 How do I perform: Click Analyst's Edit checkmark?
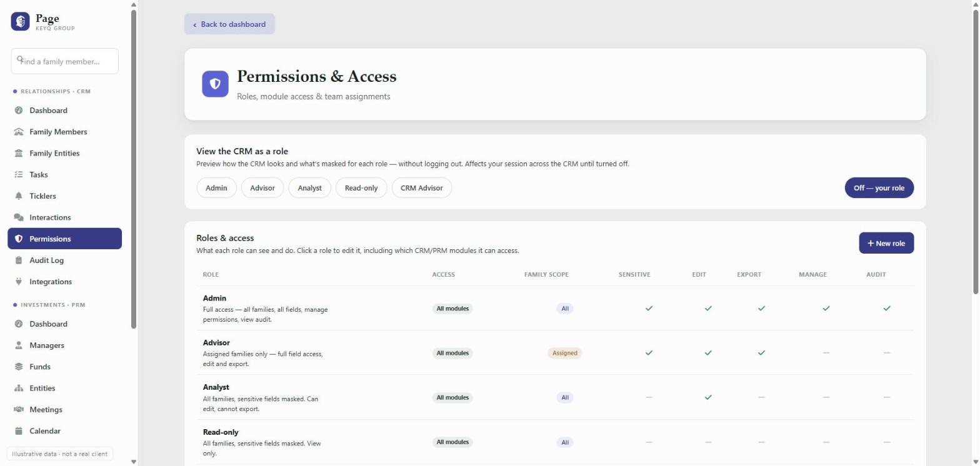(707, 397)
